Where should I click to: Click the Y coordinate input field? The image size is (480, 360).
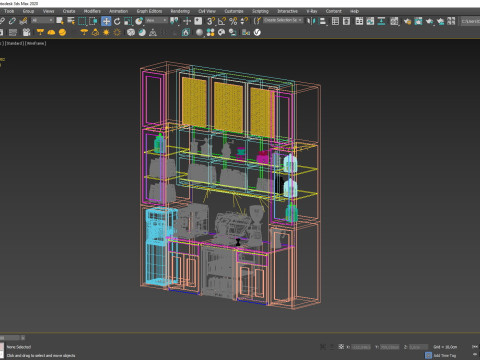pos(389,347)
